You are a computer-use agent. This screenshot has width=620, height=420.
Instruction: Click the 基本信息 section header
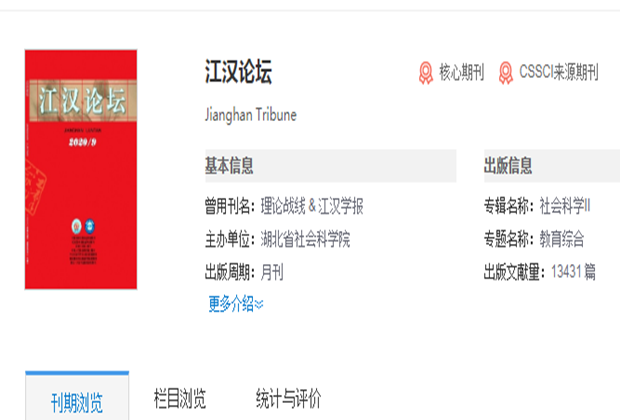tap(230, 165)
